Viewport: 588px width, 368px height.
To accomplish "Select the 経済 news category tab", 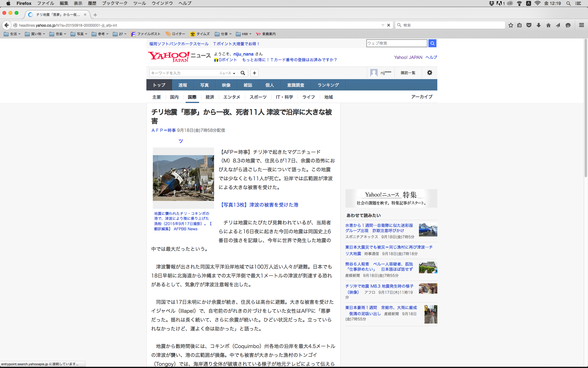I will [210, 97].
